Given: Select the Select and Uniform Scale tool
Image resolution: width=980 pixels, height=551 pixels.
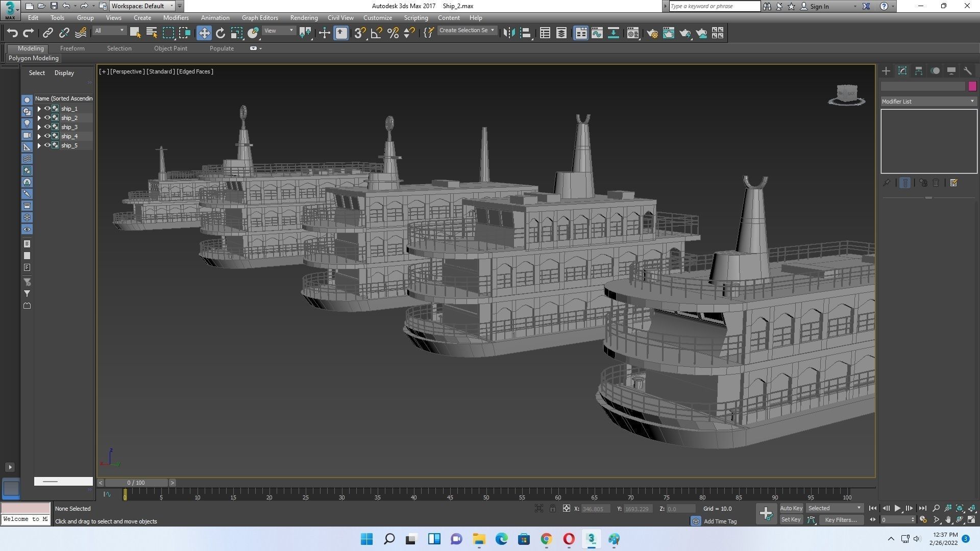Looking at the screenshot, I should tap(237, 33).
